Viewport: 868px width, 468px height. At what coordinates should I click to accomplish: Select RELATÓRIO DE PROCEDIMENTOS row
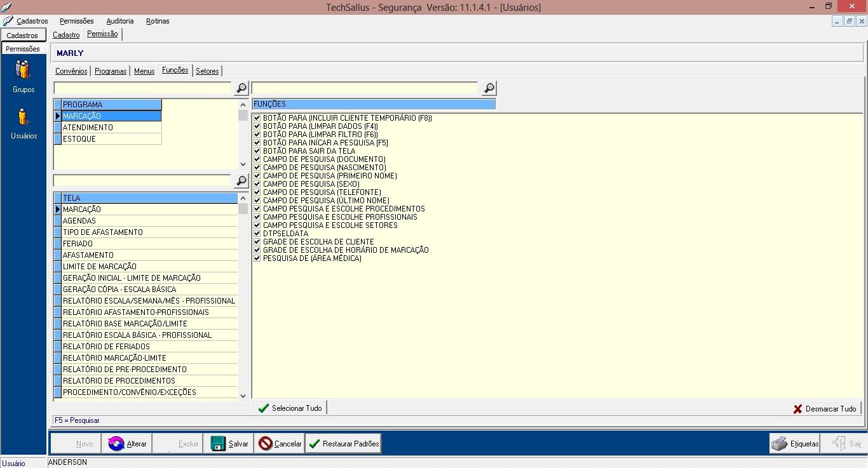[149, 381]
